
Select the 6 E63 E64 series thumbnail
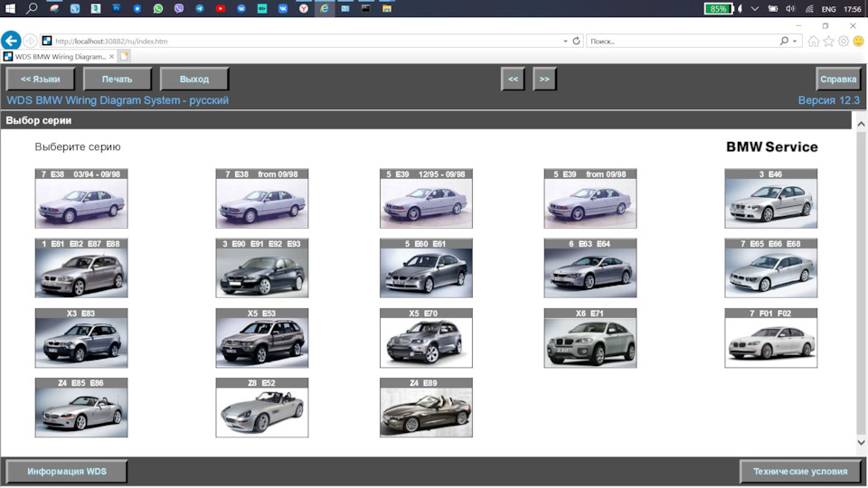point(590,268)
